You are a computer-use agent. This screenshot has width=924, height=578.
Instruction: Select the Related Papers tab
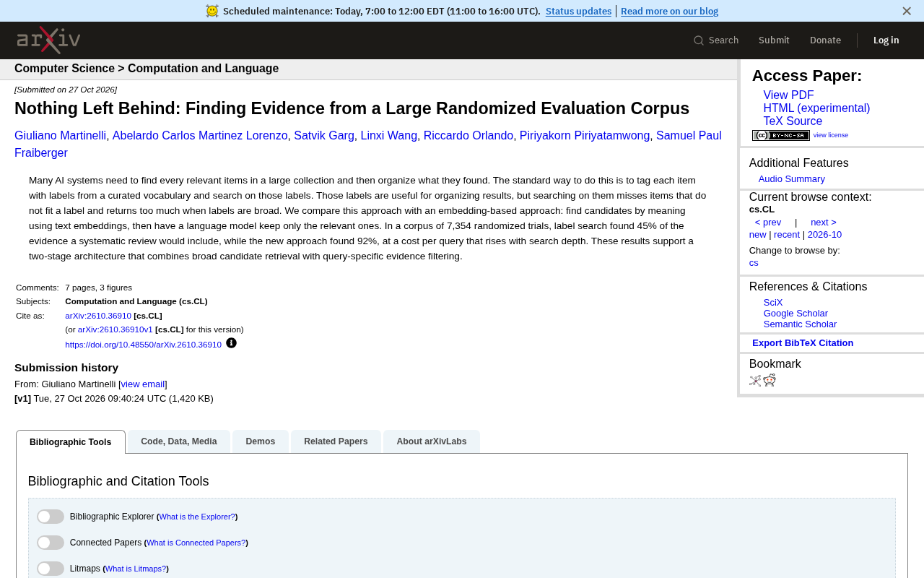tap(336, 441)
